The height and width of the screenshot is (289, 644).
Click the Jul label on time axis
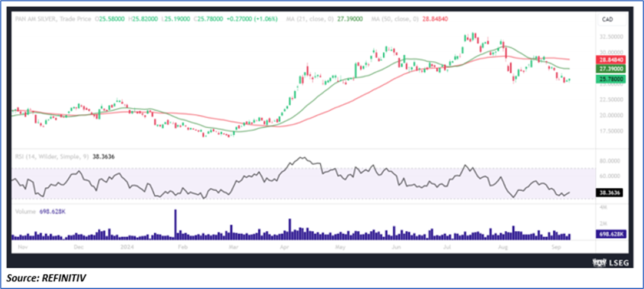click(447, 248)
